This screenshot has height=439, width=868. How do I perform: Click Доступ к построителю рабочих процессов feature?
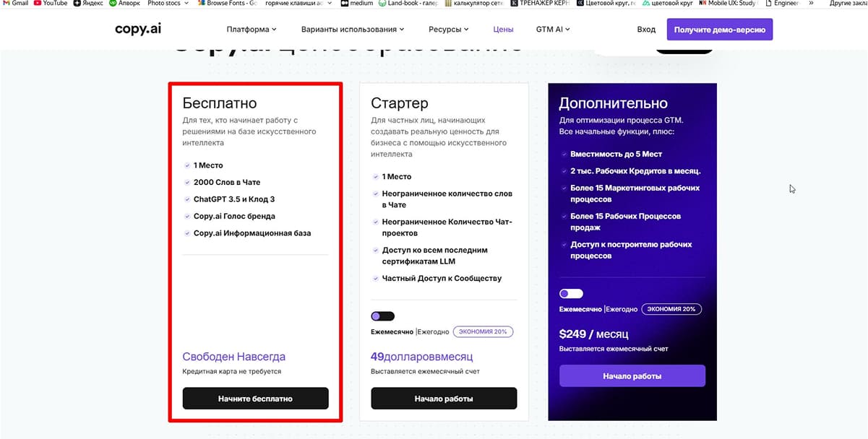[x=631, y=250]
